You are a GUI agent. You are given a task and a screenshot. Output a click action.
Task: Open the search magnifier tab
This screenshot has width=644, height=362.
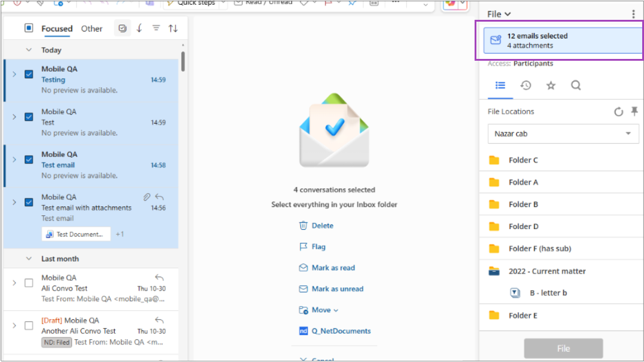576,85
